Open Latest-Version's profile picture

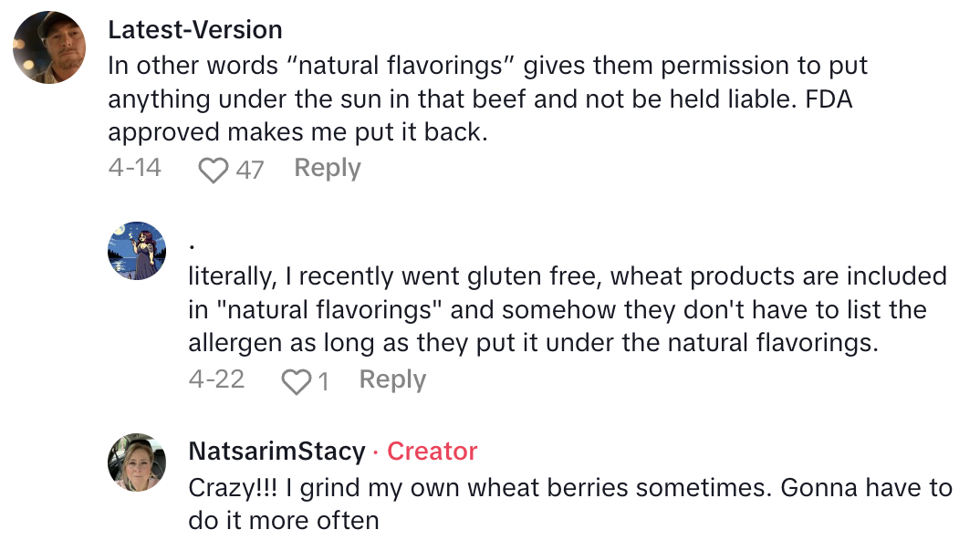coord(49,49)
